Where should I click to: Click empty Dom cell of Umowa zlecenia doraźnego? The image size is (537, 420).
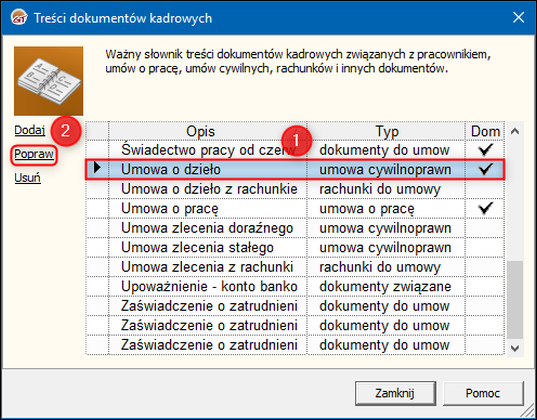[x=485, y=228]
